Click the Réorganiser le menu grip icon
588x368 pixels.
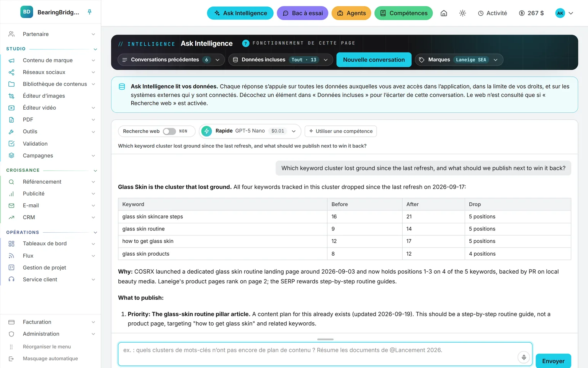11,347
